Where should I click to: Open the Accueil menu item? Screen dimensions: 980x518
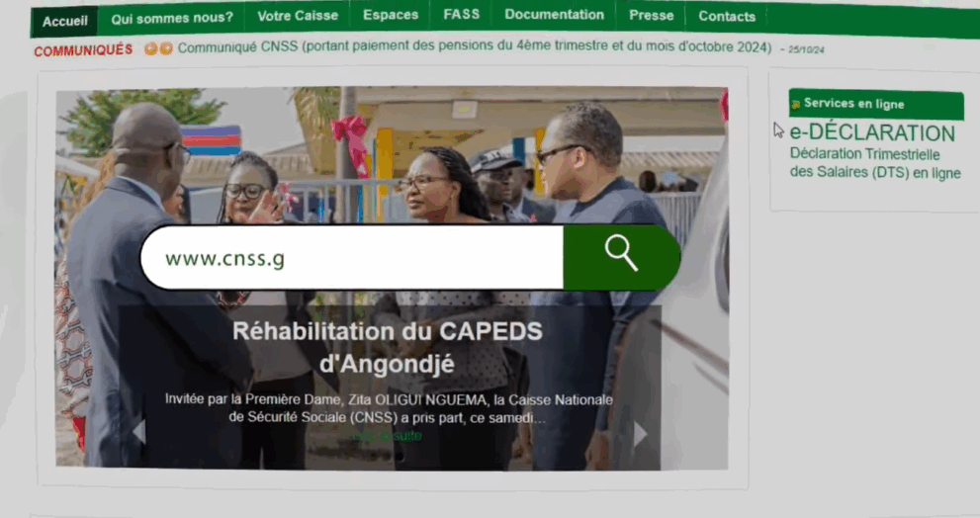(x=64, y=21)
